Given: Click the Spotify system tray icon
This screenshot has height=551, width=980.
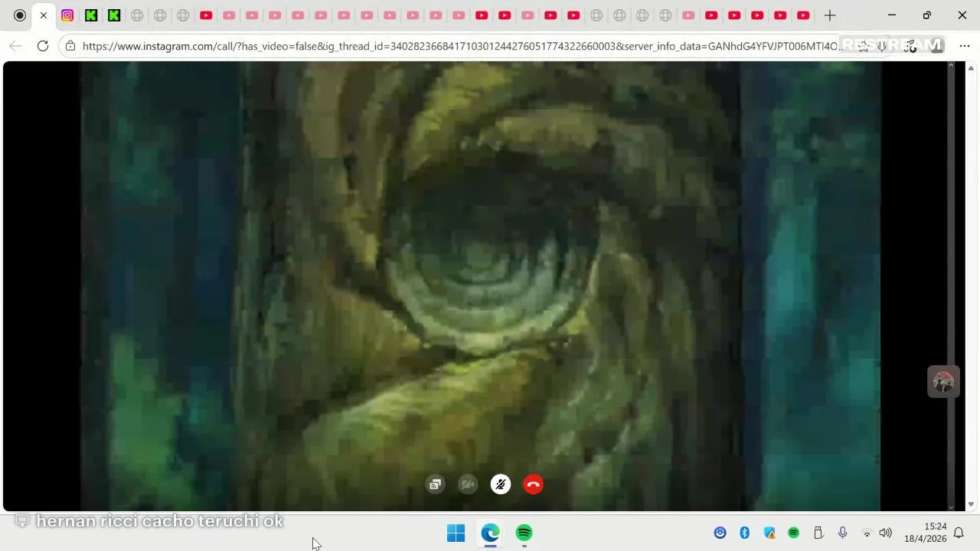Looking at the screenshot, I should click(x=794, y=533).
